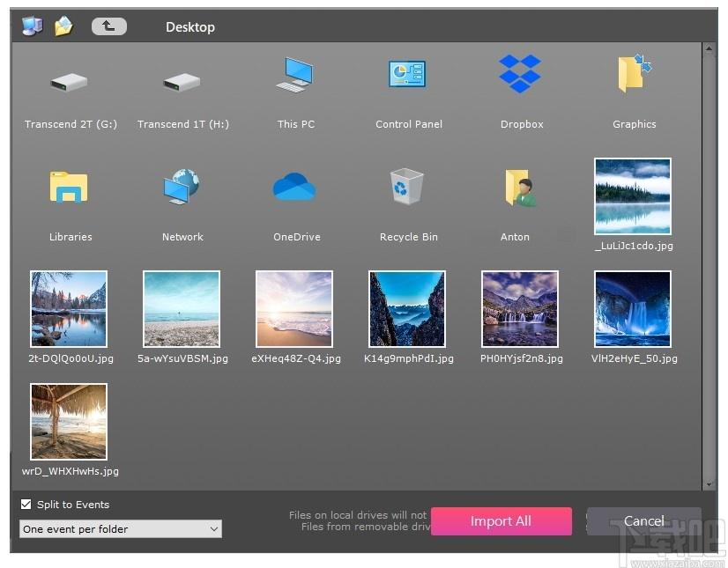The height and width of the screenshot is (568, 728).
Task: Open the OneDrive folder
Action: [x=294, y=187]
